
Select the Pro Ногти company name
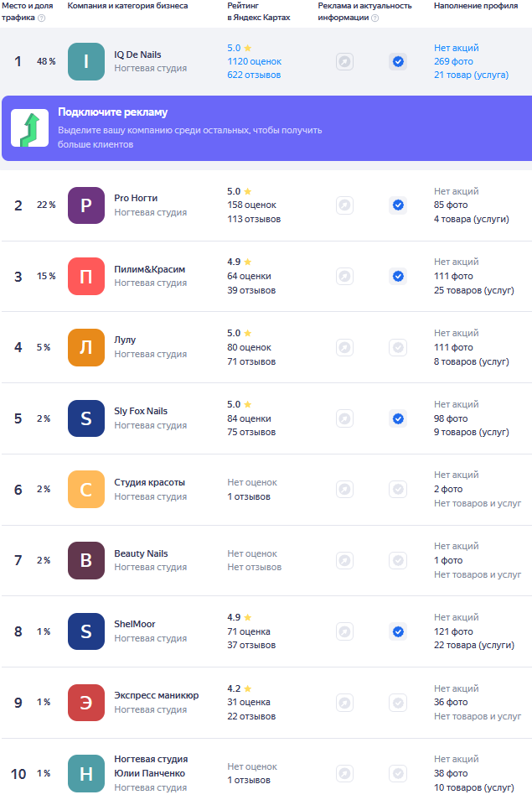136,198
